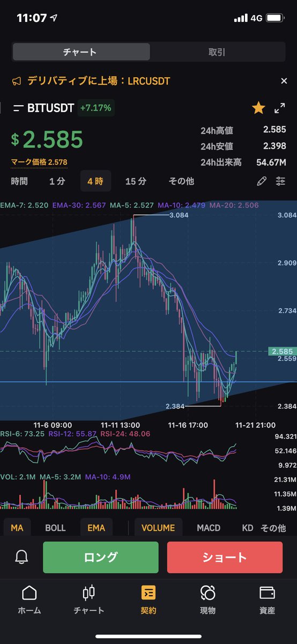The image size is (297, 644).
Task: Open chart indicator settings sliders icon
Action: (281, 181)
